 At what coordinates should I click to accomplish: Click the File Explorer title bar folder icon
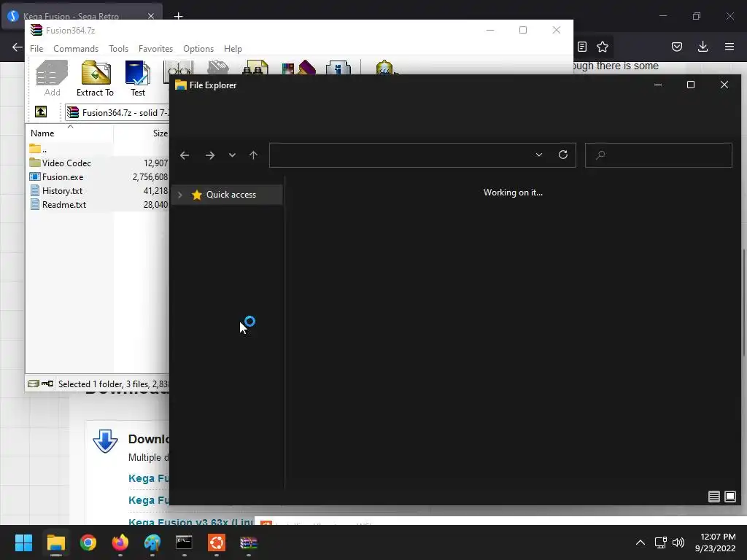tap(181, 85)
